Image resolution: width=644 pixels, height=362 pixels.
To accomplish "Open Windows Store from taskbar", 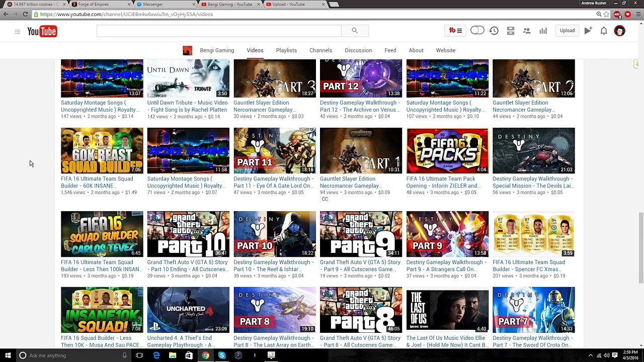I will click(189, 355).
